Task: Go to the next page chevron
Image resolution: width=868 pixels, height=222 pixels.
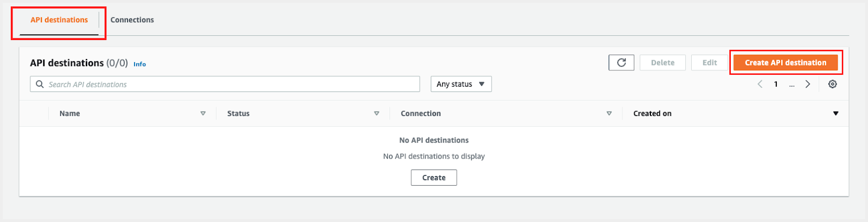Action: (808, 84)
